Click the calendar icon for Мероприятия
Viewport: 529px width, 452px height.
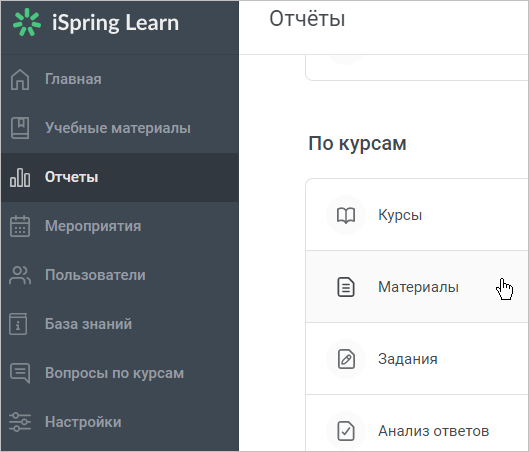pyautogui.click(x=20, y=226)
